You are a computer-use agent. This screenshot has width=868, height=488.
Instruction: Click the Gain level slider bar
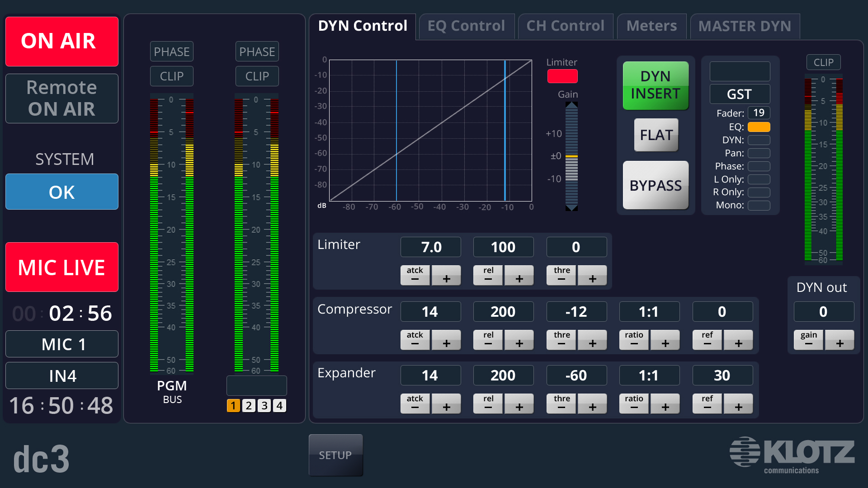tap(571, 156)
